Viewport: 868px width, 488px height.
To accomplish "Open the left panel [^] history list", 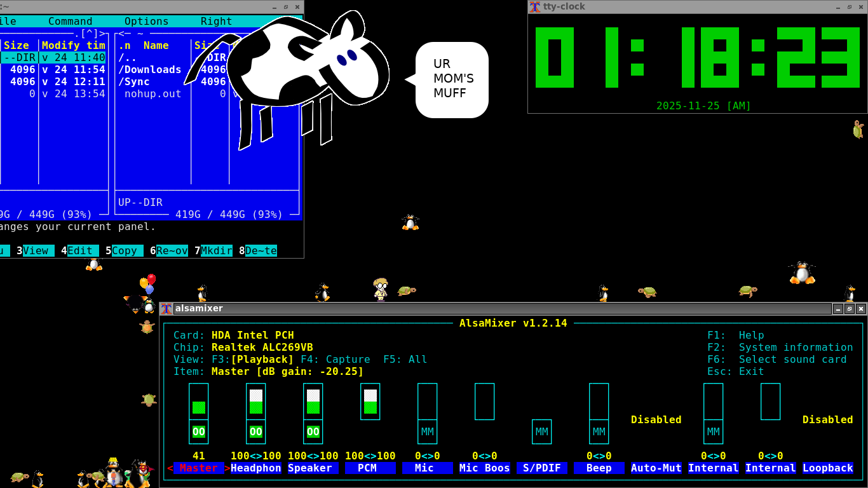I will [90, 33].
